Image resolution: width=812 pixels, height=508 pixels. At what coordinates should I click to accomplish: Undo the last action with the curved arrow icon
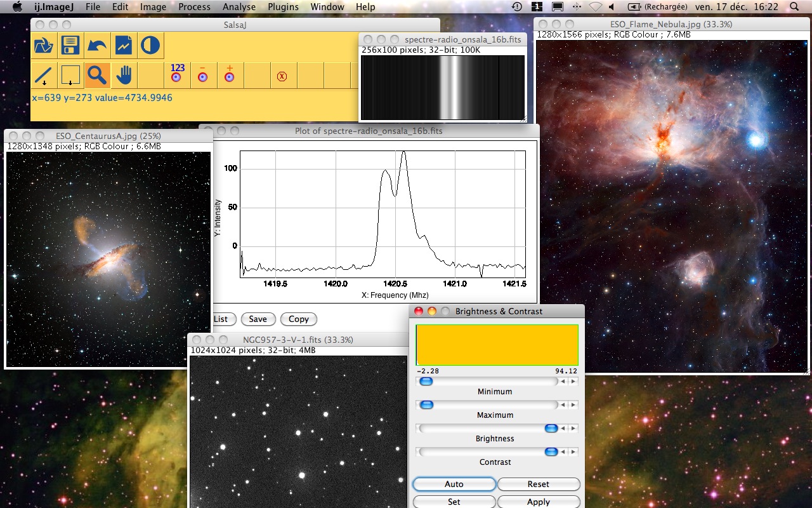click(96, 46)
